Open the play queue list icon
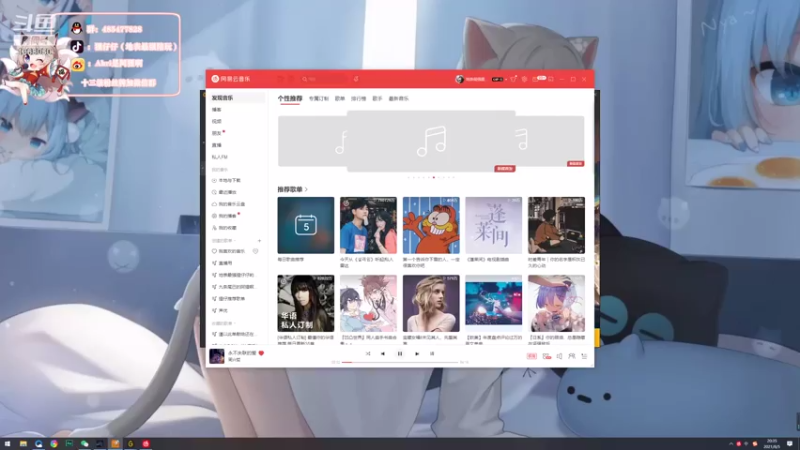The image size is (800, 450). 584,356
